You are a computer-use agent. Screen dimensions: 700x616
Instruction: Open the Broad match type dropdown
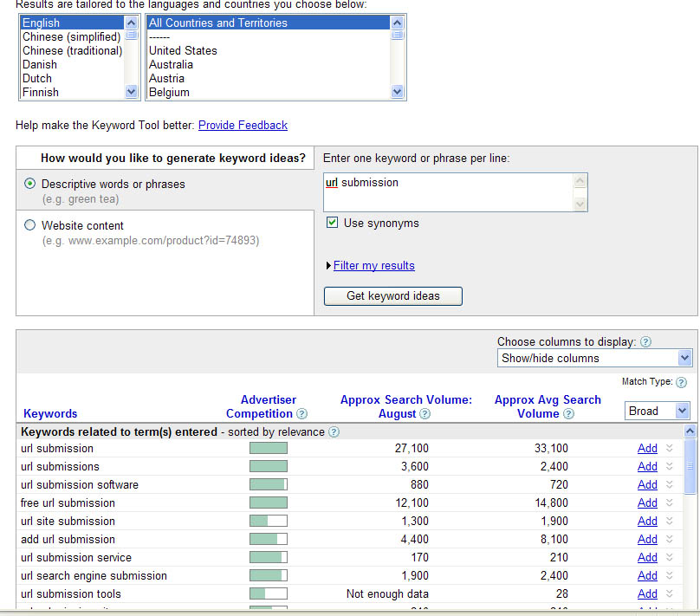click(x=657, y=411)
